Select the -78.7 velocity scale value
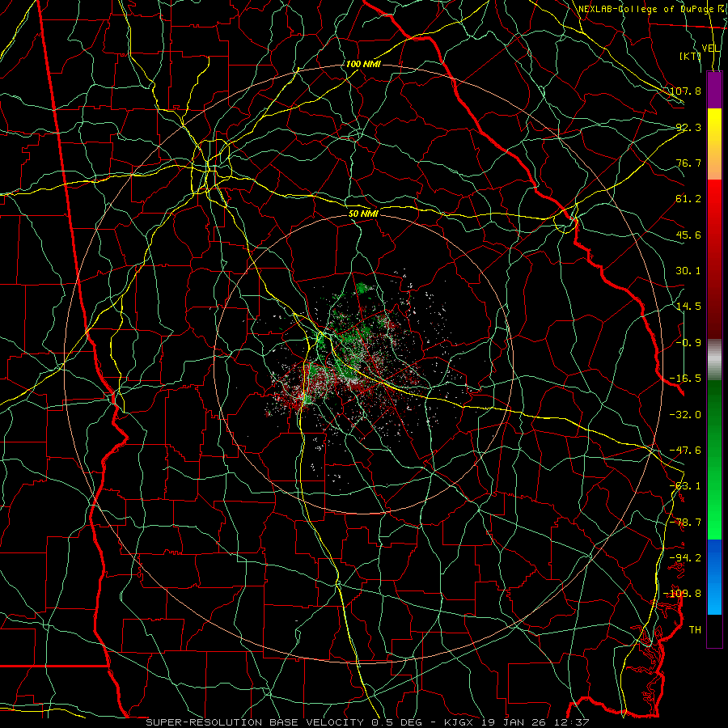The width and height of the screenshot is (728, 728). [685, 523]
